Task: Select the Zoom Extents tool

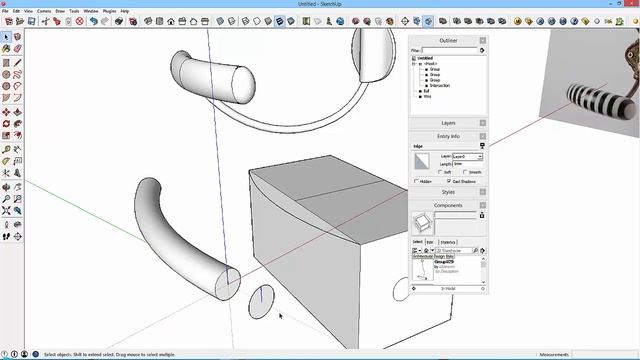Action: pyautogui.click(x=6, y=211)
